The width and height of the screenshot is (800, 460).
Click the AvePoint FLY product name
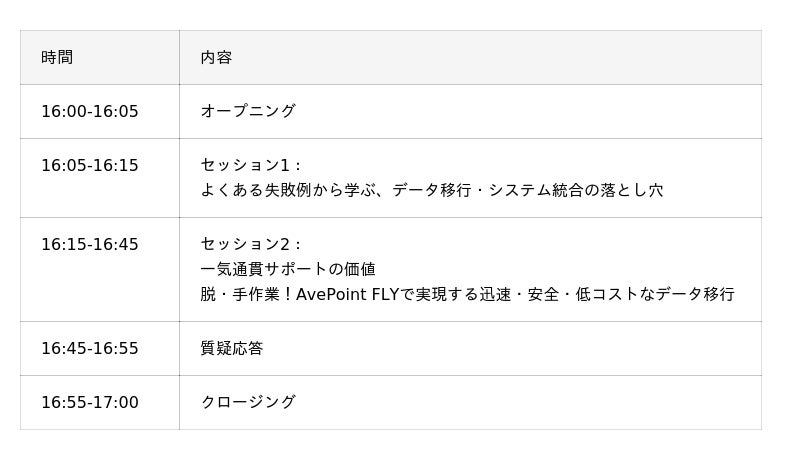(x=345, y=295)
